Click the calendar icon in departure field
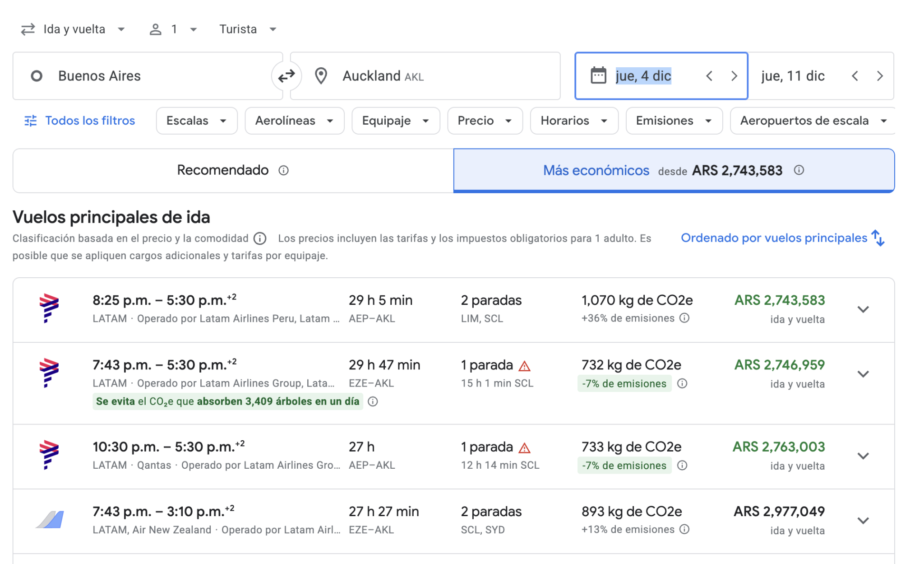Image resolution: width=924 pixels, height=564 pixels. [x=598, y=76]
